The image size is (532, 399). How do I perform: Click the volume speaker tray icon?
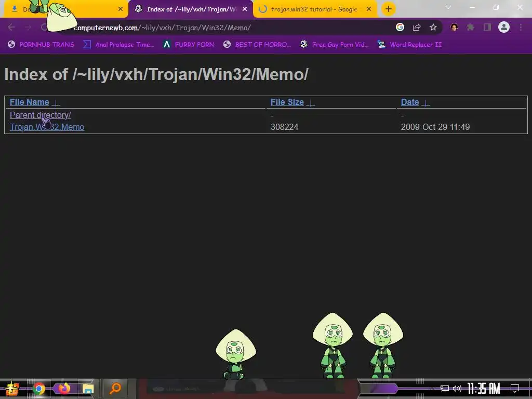tap(457, 389)
